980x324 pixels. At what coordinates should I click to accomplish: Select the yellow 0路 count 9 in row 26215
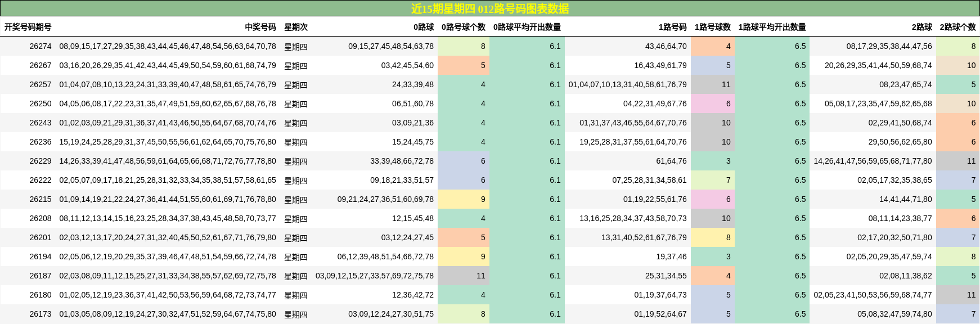pyautogui.click(x=464, y=199)
